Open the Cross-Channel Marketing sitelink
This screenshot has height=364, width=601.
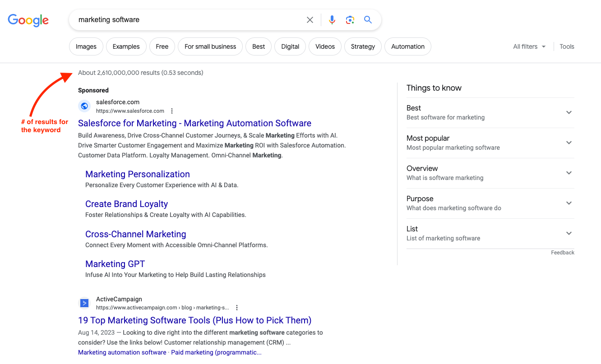136,234
